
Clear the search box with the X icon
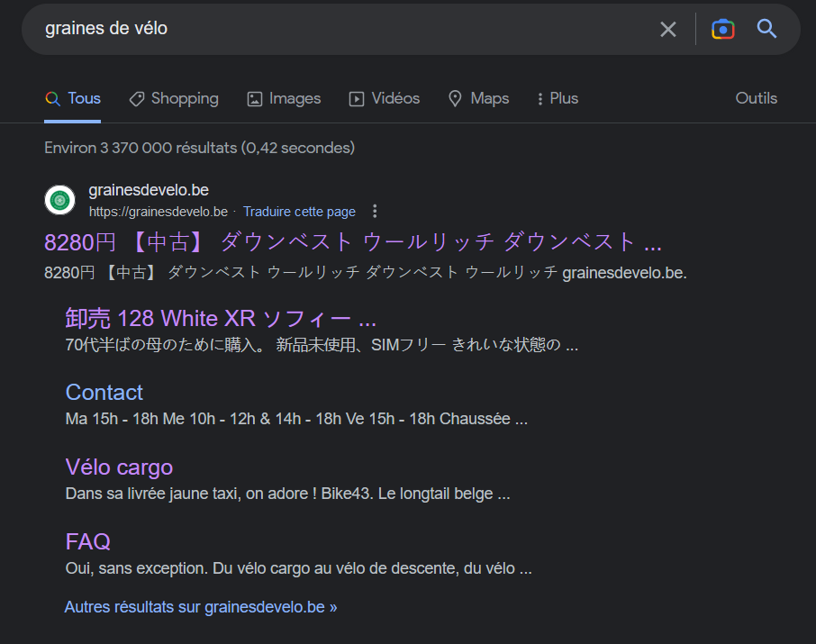pos(667,29)
